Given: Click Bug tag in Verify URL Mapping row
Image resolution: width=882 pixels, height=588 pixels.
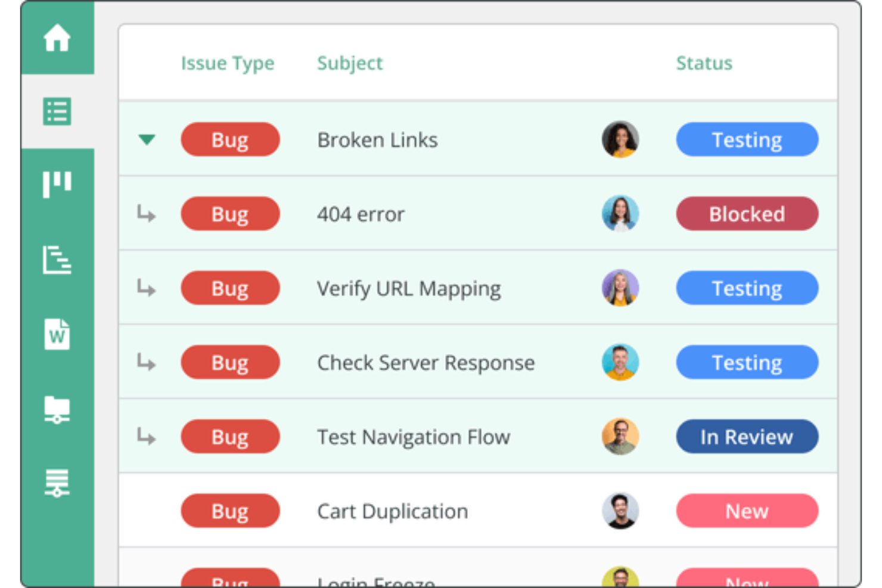Looking at the screenshot, I should (x=230, y=288).
